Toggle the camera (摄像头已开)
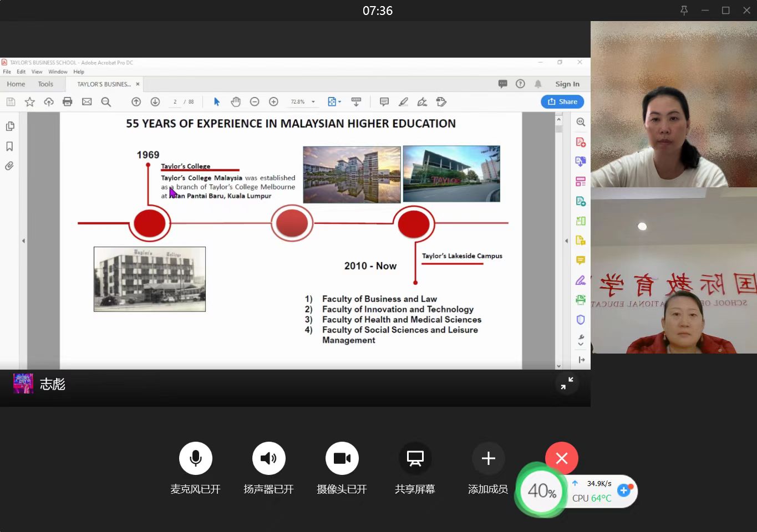The width and height of the screenshot is (757, 532). (x=342, y=458)
